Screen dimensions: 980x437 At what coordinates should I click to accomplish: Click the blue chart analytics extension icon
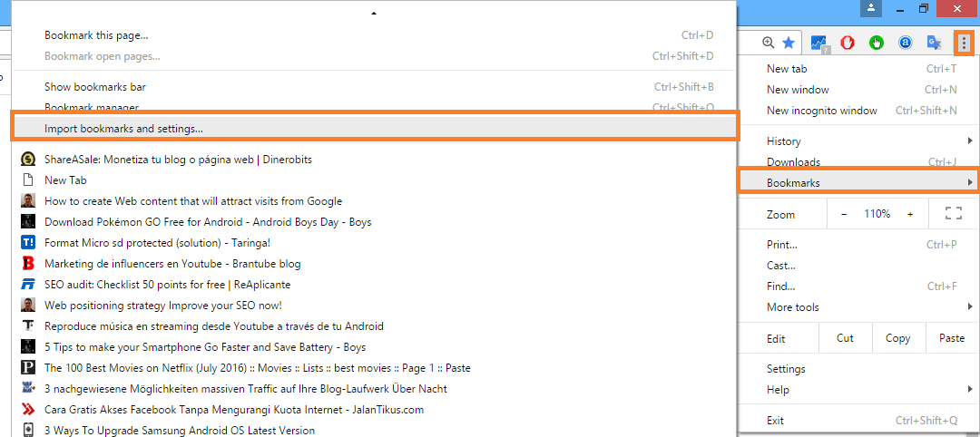click(818, 43)
